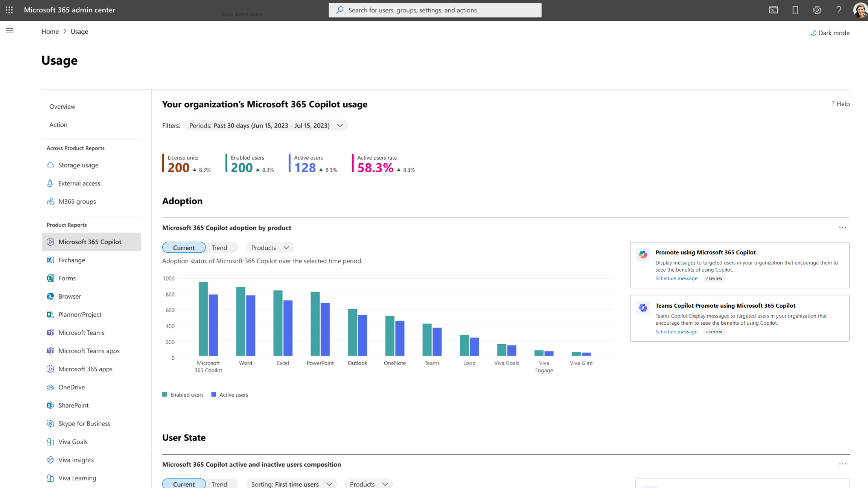Click Schedule message under Promote using Copilot
The image size is (868, 488).
click(x=676, y=278)
